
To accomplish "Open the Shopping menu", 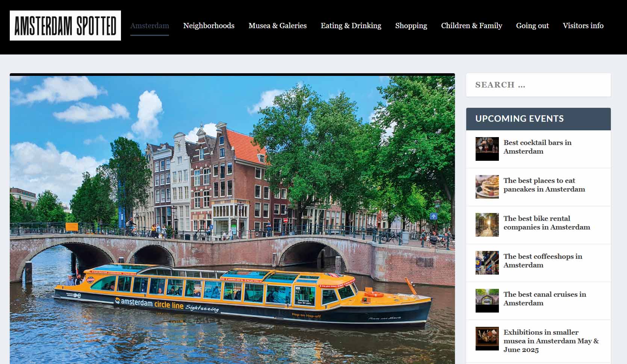I will pyautogui.click(x=411, y=26).
